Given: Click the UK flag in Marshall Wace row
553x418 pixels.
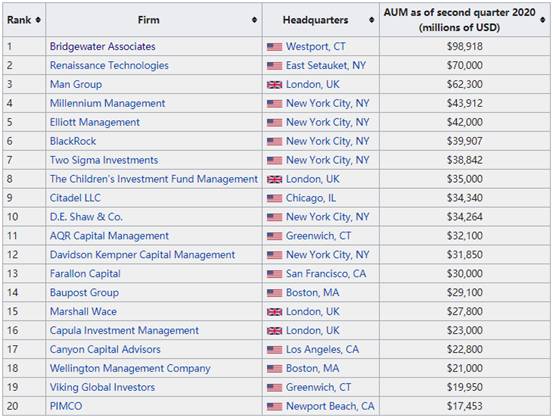Looking at the screenshot, I should click(274, 312).
